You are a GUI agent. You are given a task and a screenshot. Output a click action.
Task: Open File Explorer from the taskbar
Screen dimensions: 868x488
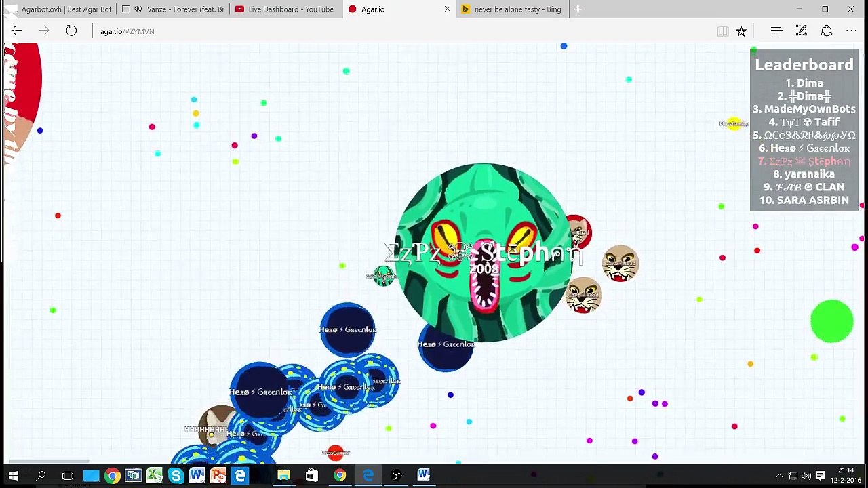[x=283, y=476]
